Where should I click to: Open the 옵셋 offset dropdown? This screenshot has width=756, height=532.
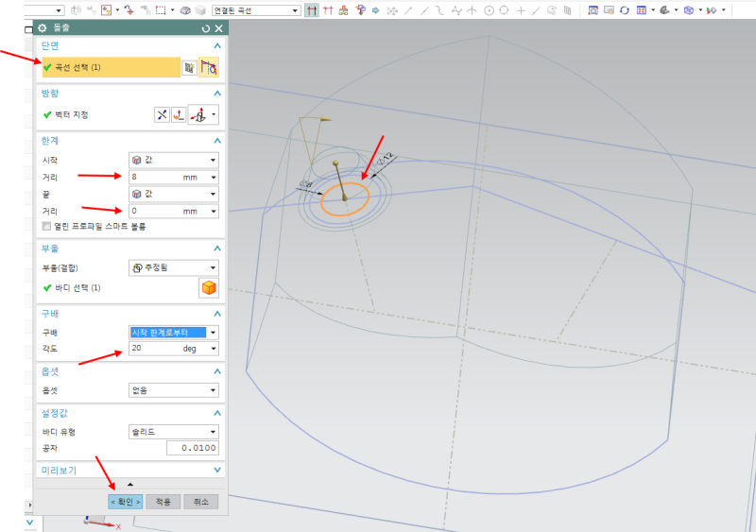(x=173, y=388)
